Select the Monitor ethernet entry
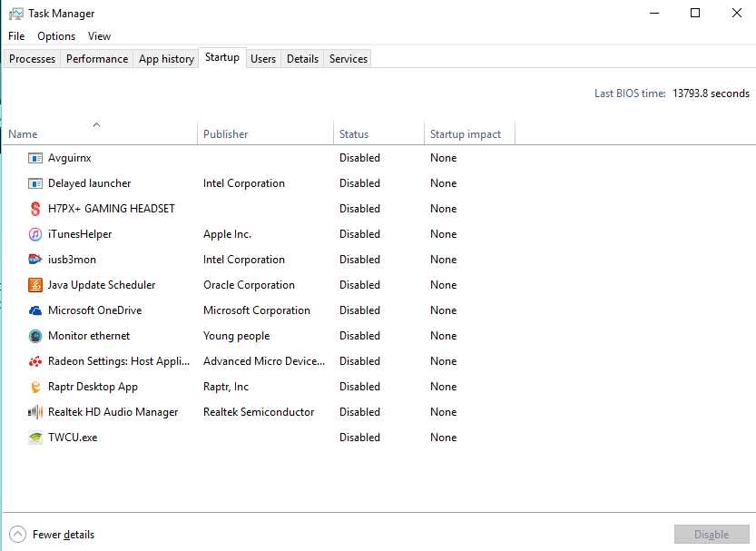The width and height of the screenshot is (756, 551). (x=89, y=336)
